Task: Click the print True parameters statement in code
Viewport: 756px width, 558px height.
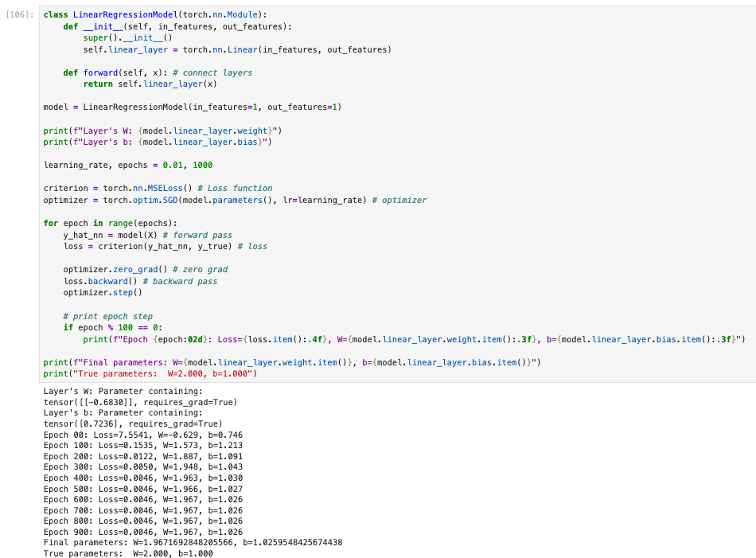Action: click(150, 373)
